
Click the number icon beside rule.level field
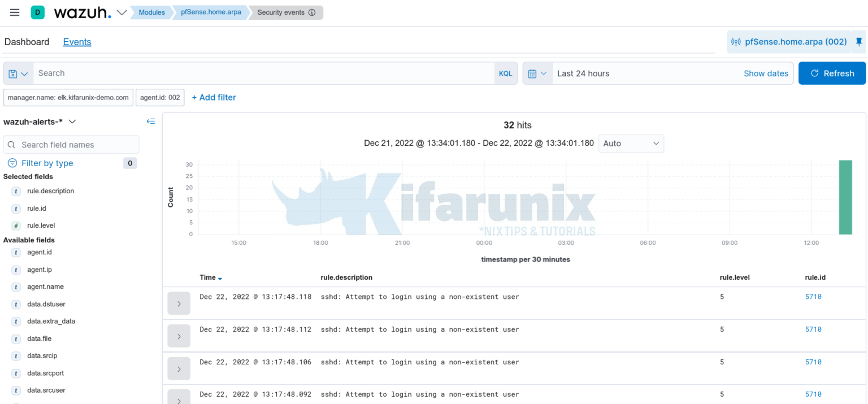pos(15,225)
